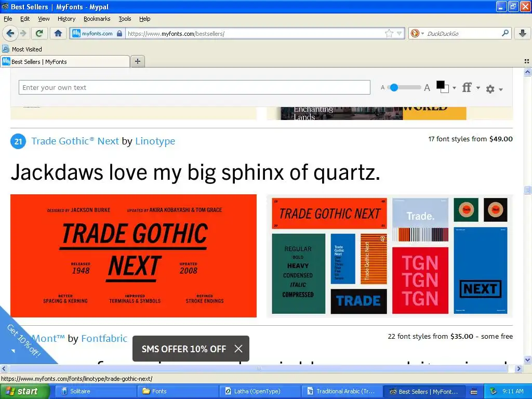Viewport: 532px width, 399px height.
Task: Open the Most Visited bookmarks folder
Action: click(x=22, y=49)
